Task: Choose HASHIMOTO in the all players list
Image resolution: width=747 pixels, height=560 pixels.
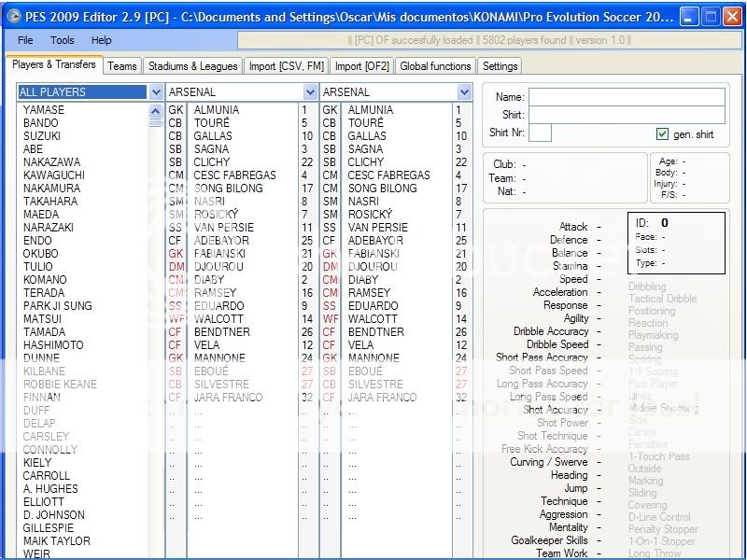Action: [53, 345]
